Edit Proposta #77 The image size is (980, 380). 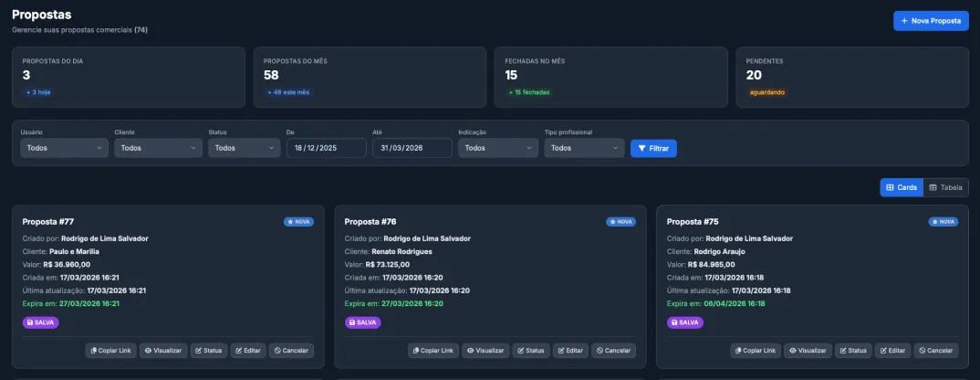[248, 351]
